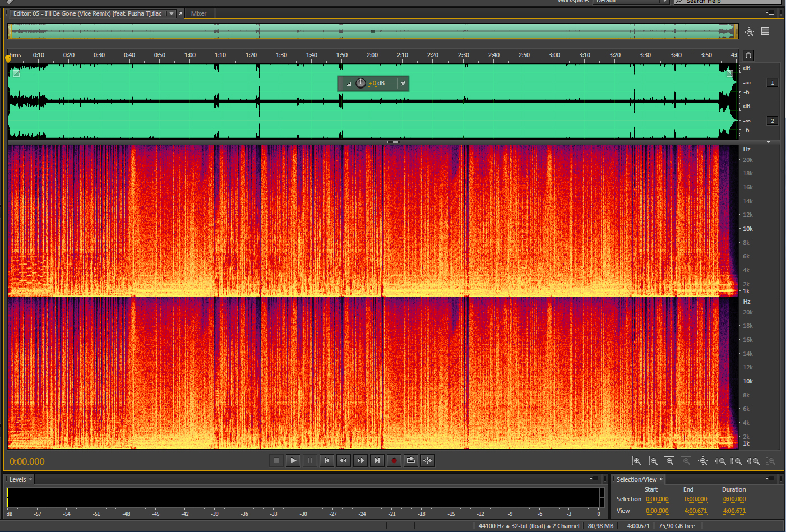Edit the View Start time value
This screenshot has width=786, height=532.
click(x=657, y=511)
